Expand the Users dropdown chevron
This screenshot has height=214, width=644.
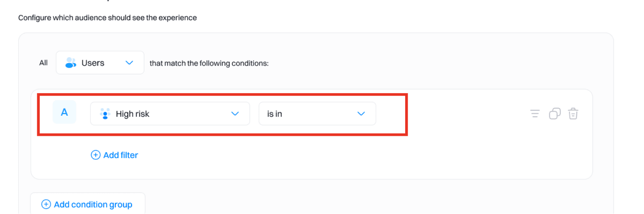129,63
